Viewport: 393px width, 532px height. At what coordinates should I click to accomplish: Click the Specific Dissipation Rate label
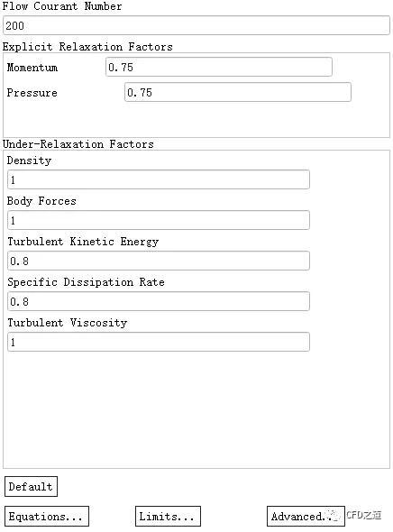click(86, 282)
